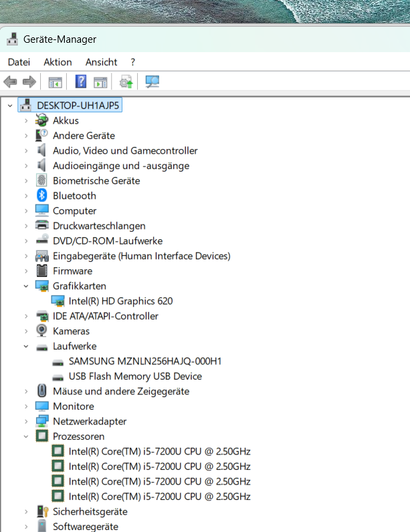
Task: Click the show/hide console tree toolbar icon
Action: [55, 82]
